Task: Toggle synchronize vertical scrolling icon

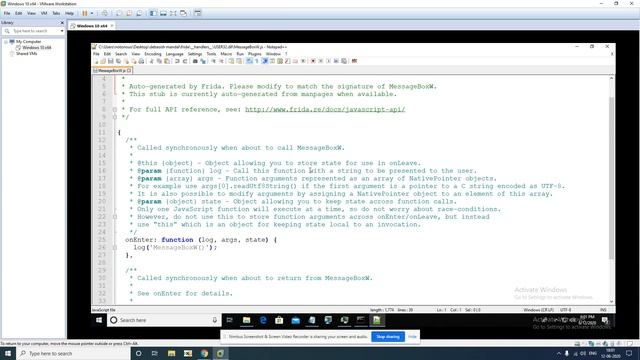Action: 231,61
